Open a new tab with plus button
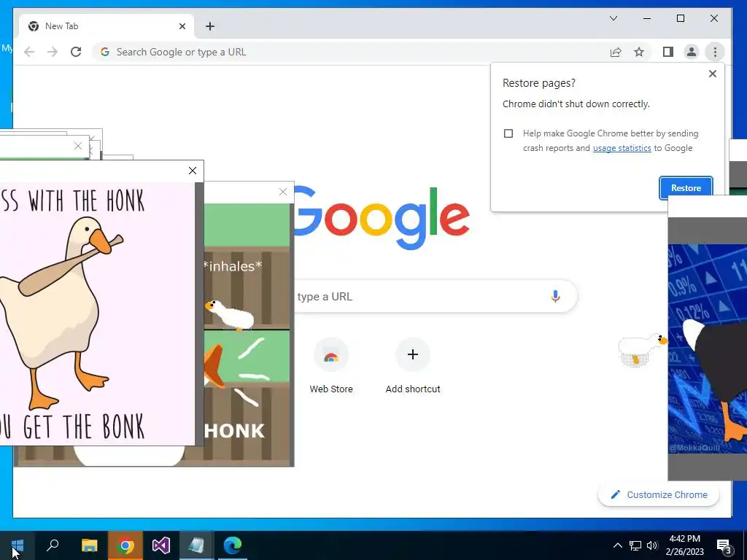The image size is (747, 560). 210,26
